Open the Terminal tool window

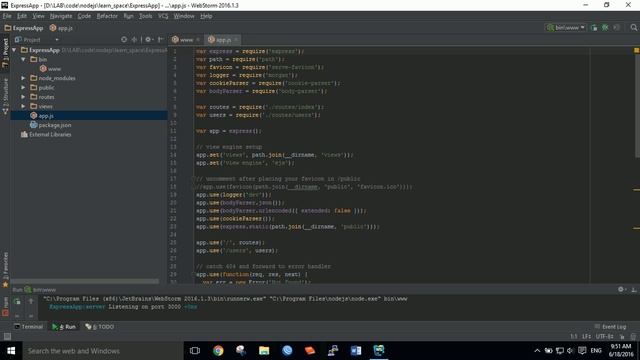click(x=28, y=327)
